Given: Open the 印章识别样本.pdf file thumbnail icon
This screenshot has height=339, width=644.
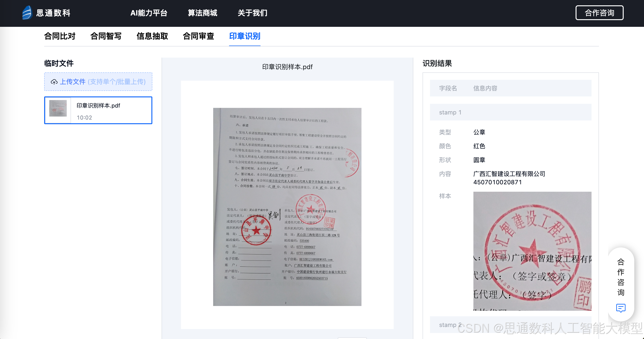Looking at the screenshot, I should [x=58, y=110].
